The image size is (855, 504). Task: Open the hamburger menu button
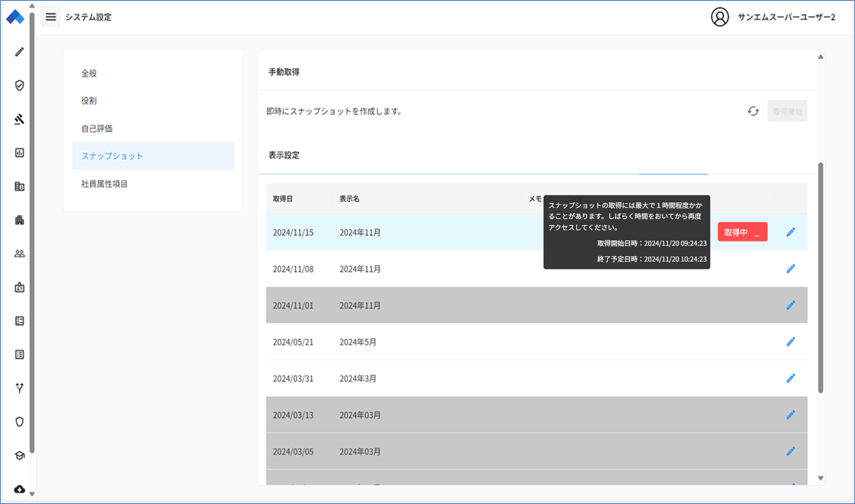[51, 17]
